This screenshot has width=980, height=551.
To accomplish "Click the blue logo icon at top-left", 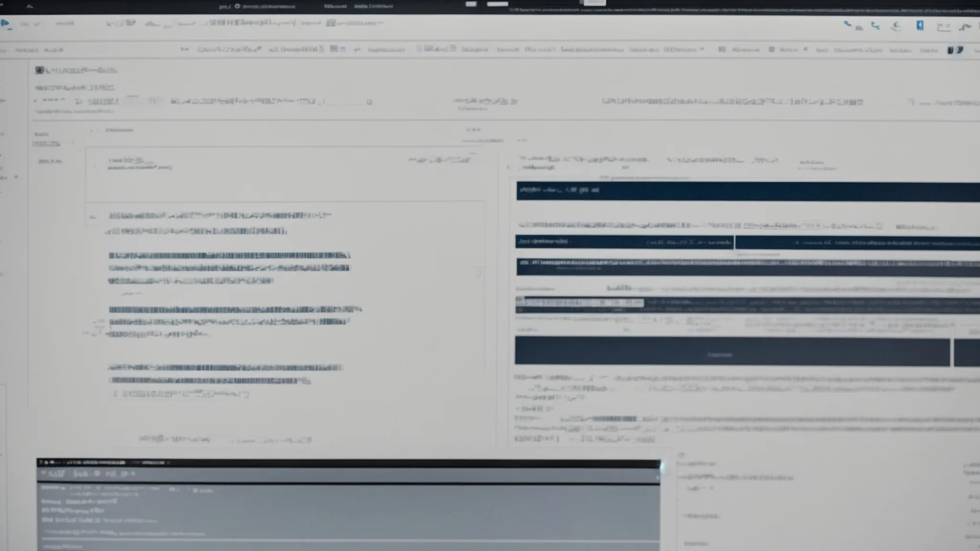I will click(x=6, y=23).
